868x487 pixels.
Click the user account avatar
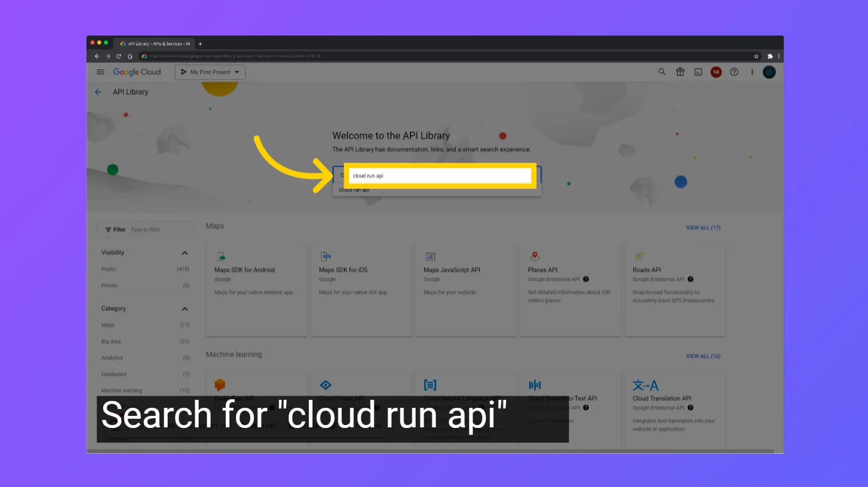point(769,72)
